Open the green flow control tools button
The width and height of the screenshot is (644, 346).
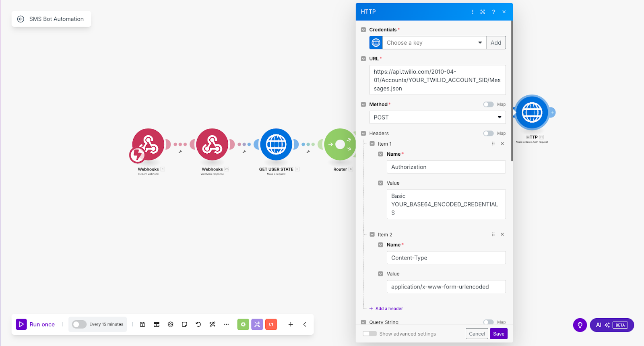(x=243, y=324)
